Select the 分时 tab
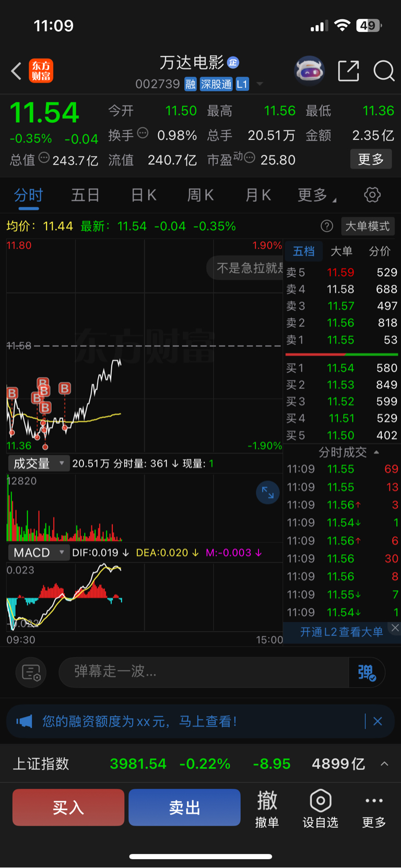The image size is (401, 868). click(28, 195)
